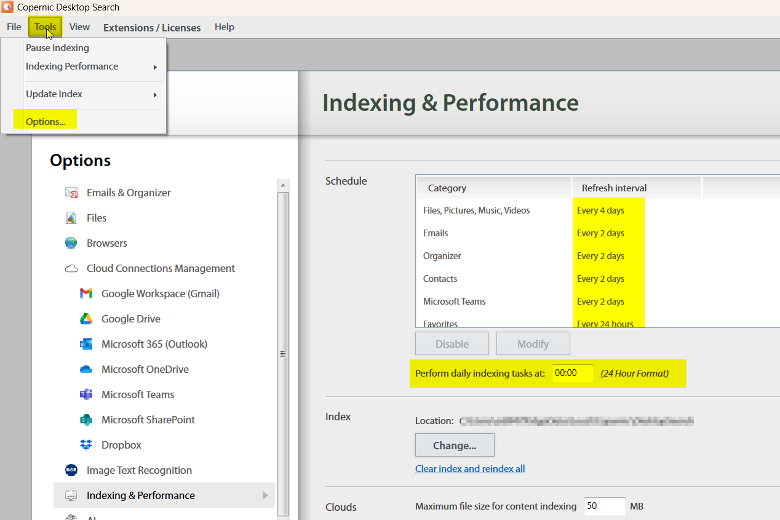Select Emails & Organizer in Options list
This screenshot has height=520, width=780.
click(128, 193)
